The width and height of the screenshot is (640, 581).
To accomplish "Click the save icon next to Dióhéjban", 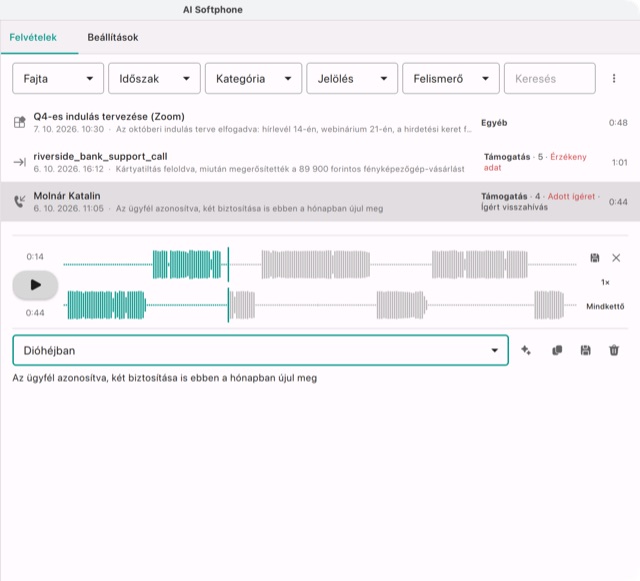I will pos(585,350).
